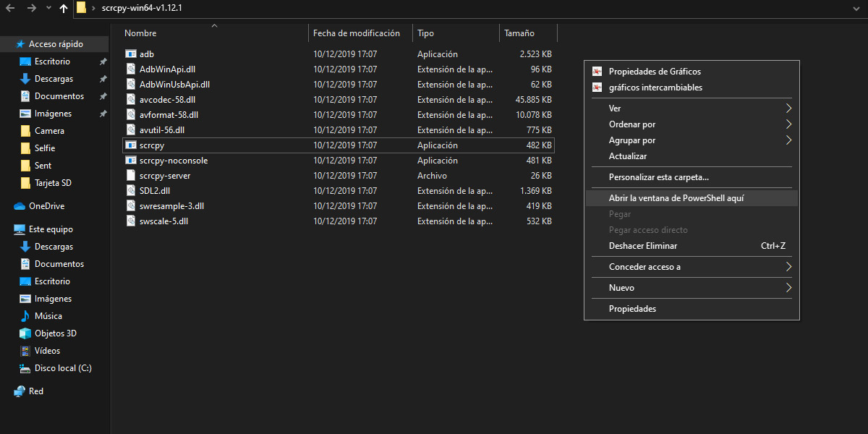Sort by the Tamaño column header
868x434 pixels.
pos(519,33)
